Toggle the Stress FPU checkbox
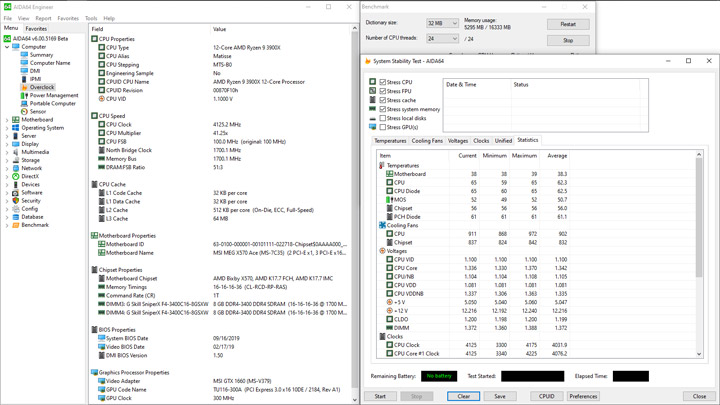The image size is (720, 405). click(x=382, y=91)
